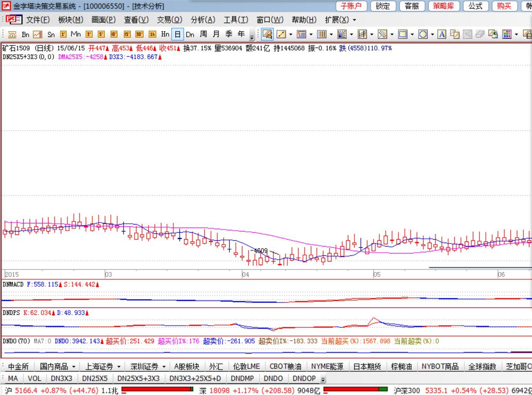The image size is (532, 395).
Task: Open the tick chart view icon
Action: click(x=12, y=34)
